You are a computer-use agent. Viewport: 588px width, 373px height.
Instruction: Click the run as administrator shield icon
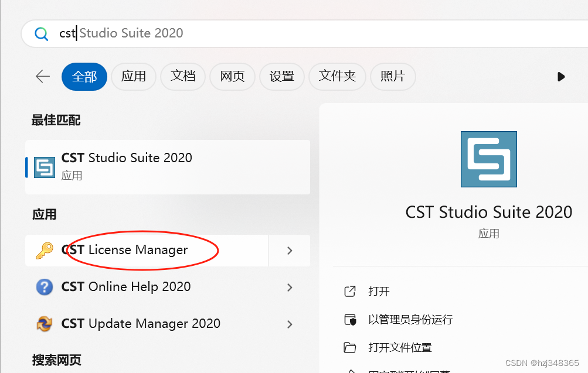tap(350, 319)
